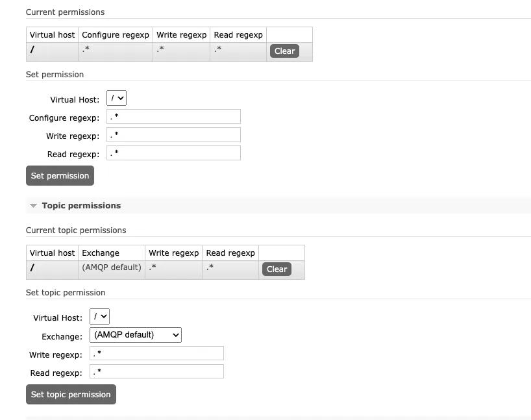Click the Write regexp field under Set topic permission

tap(156, 352)
